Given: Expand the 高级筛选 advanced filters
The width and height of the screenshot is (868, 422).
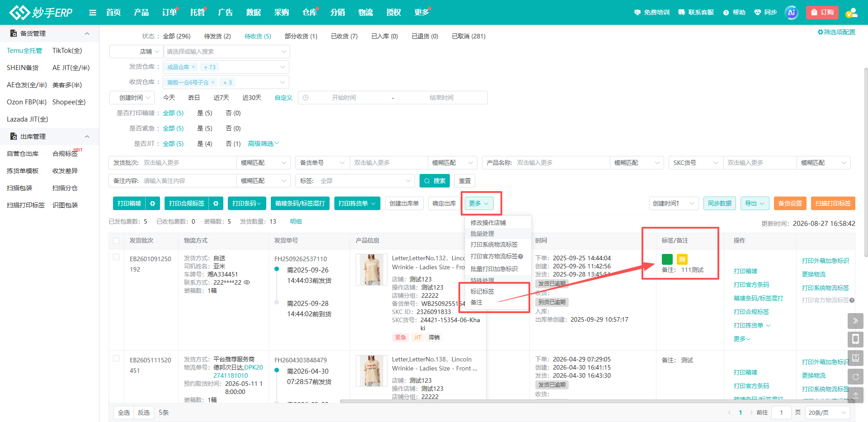Looking at the screenshot, I should coord(264,144).
